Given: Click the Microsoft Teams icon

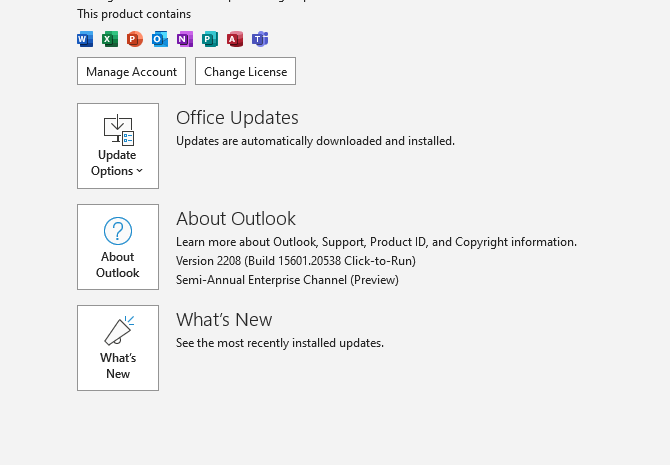Looking at the screenshot, I should coord(260,39).
